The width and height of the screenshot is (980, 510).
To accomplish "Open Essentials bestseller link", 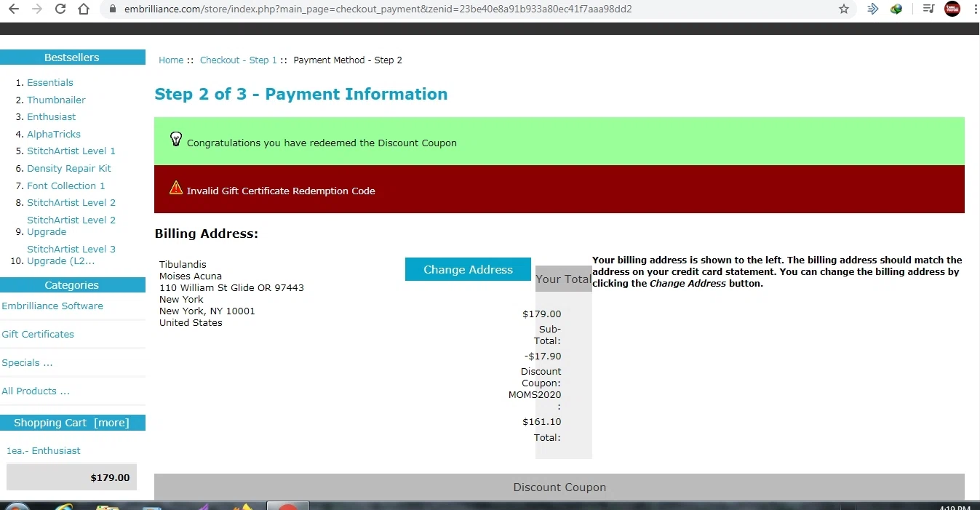I will 50,83.
